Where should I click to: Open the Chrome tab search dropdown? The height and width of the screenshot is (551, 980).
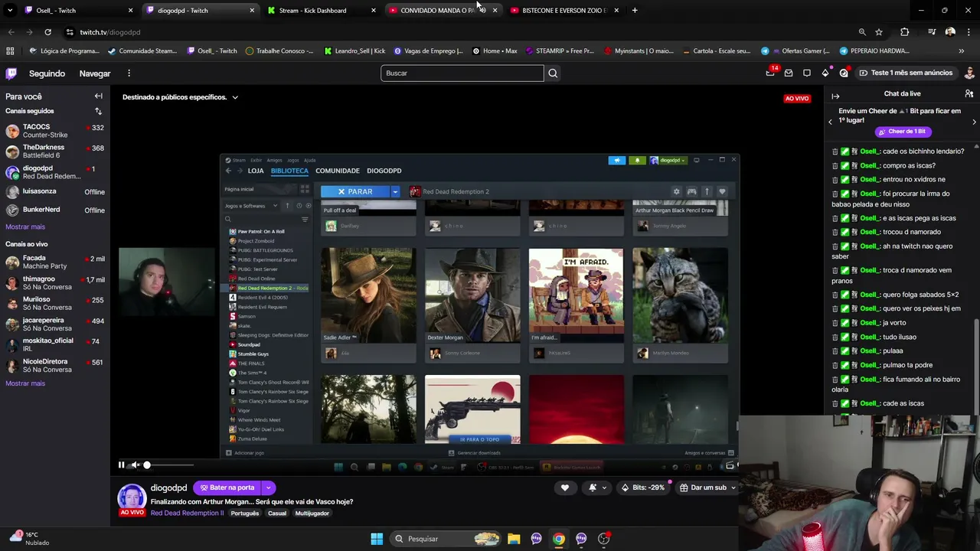click(10, 11)
